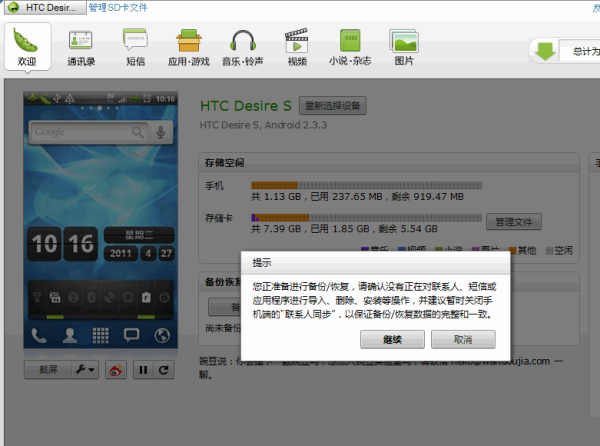Open the 短信 messages section
Image resolution: width=600 pixels, height=446 pixels.
pyautogui.click(x=135, y=47)
